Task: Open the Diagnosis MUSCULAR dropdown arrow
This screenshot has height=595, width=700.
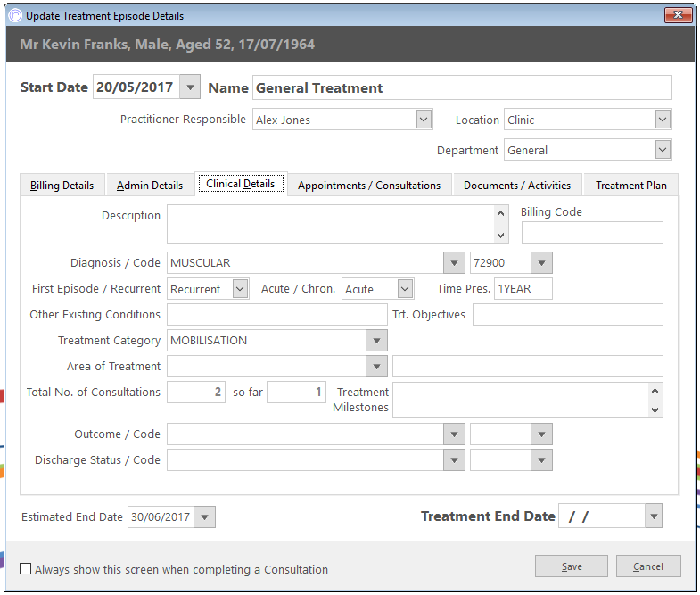Action: click(454, 262)
